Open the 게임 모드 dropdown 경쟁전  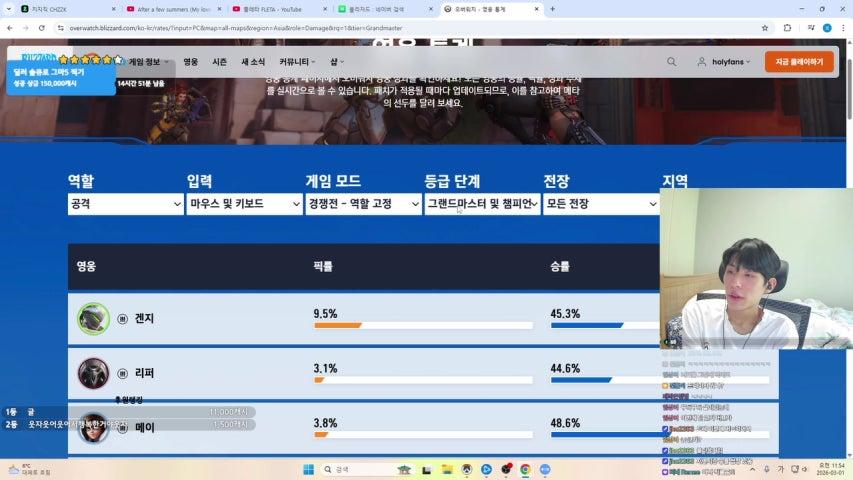pos(363,204)
